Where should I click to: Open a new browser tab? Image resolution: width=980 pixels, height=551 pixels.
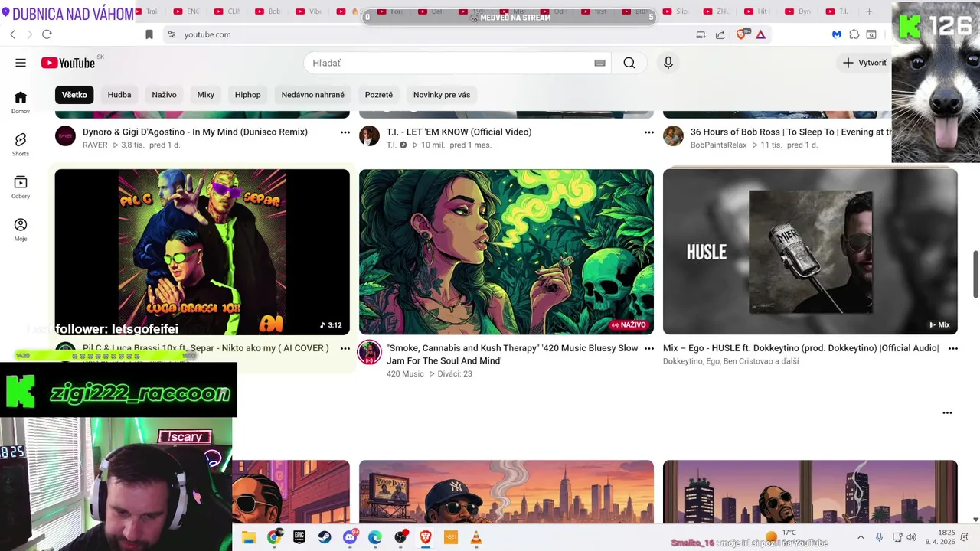tap(869, 11)
